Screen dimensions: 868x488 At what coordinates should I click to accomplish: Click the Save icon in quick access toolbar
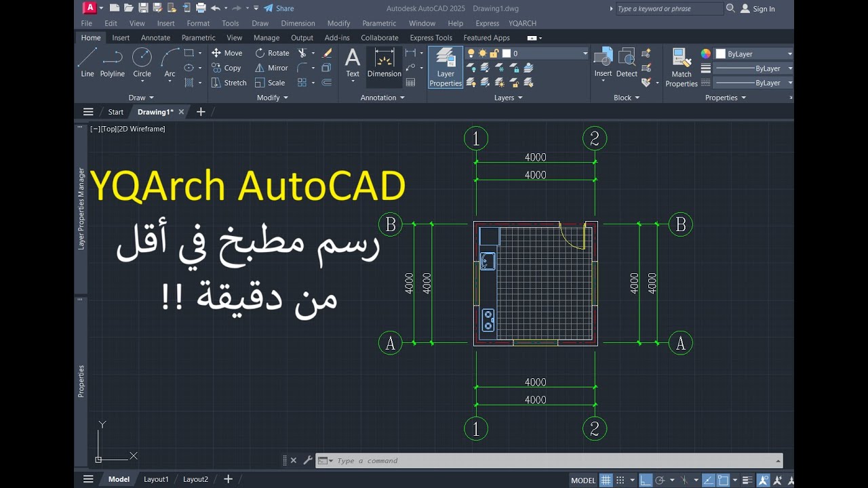pyautogui.click(x=143, y=8)
